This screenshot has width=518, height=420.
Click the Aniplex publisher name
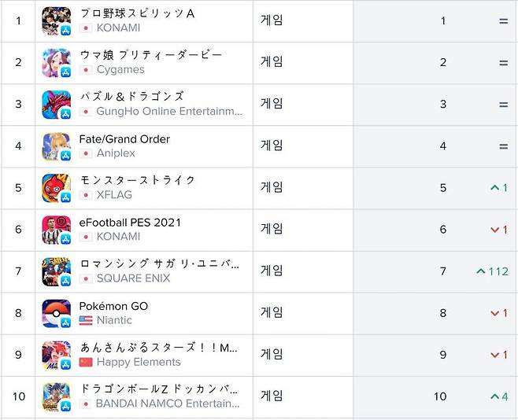point(116,153)
